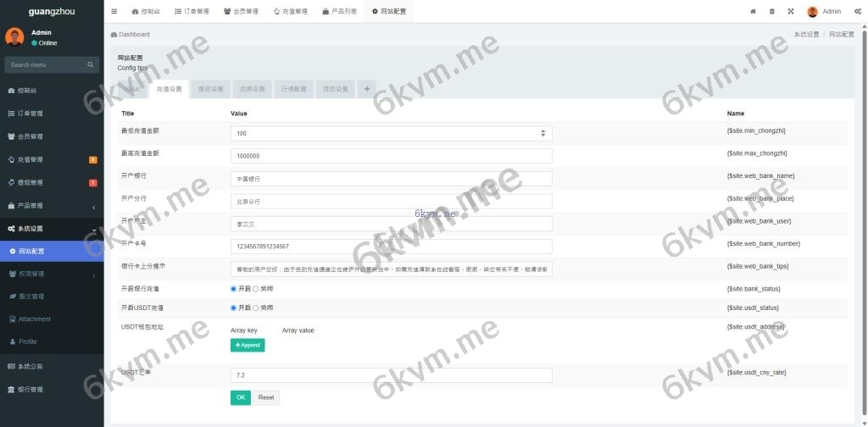Open Attachment in the sidebar
868x427 pixels.
tap(52, 319)
